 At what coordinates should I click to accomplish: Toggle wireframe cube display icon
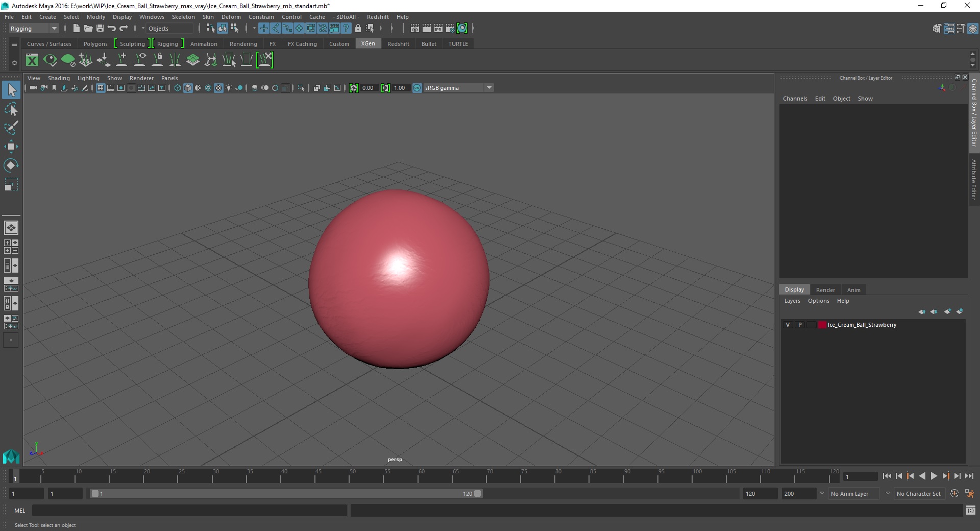click(x=178, y=88)
